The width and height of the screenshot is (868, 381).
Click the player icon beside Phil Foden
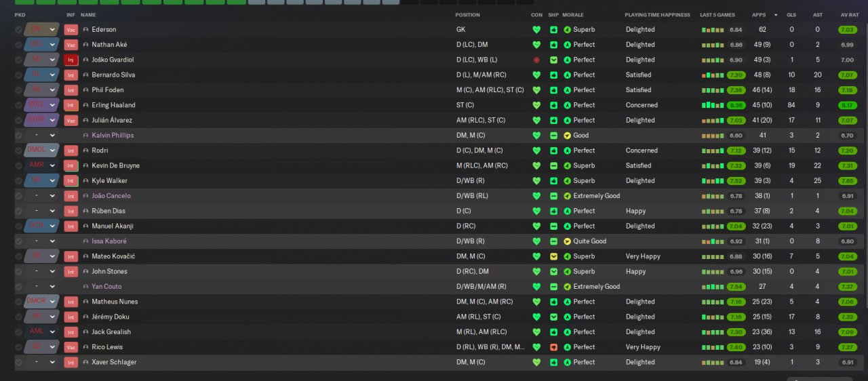(x=85, y=90)
